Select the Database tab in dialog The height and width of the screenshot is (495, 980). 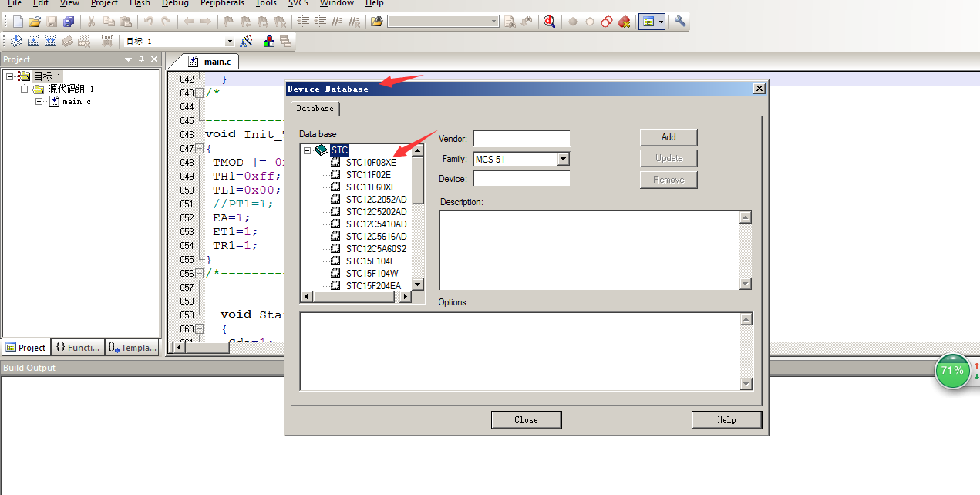[315, 109]
